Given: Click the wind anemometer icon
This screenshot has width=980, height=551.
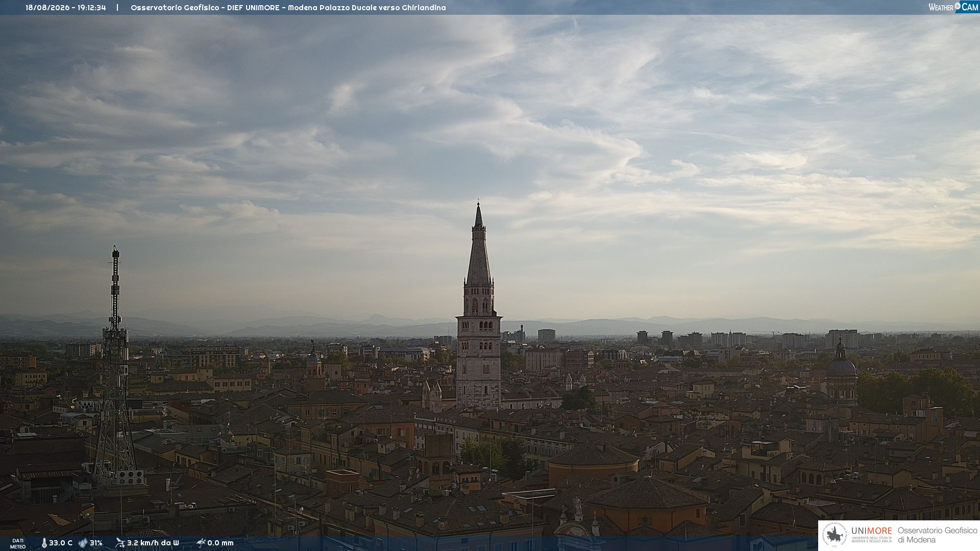Looking at the screenshot, I should (120, 543).
